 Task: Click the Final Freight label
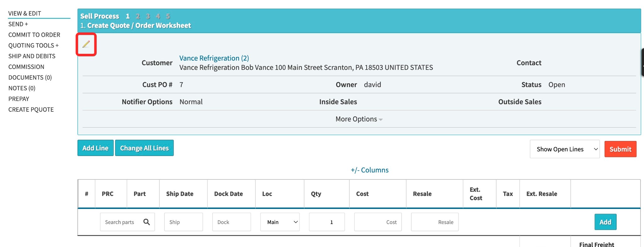coord(597,244)
